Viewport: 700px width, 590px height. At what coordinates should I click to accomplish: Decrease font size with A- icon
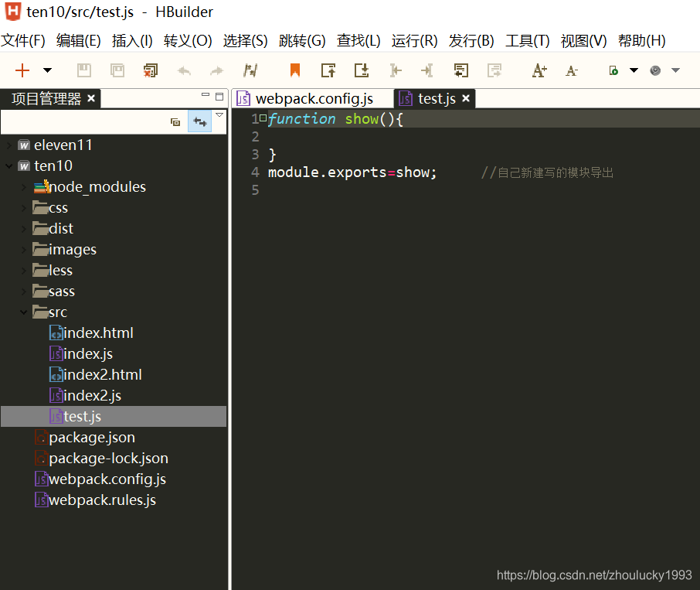pos(572,70)
